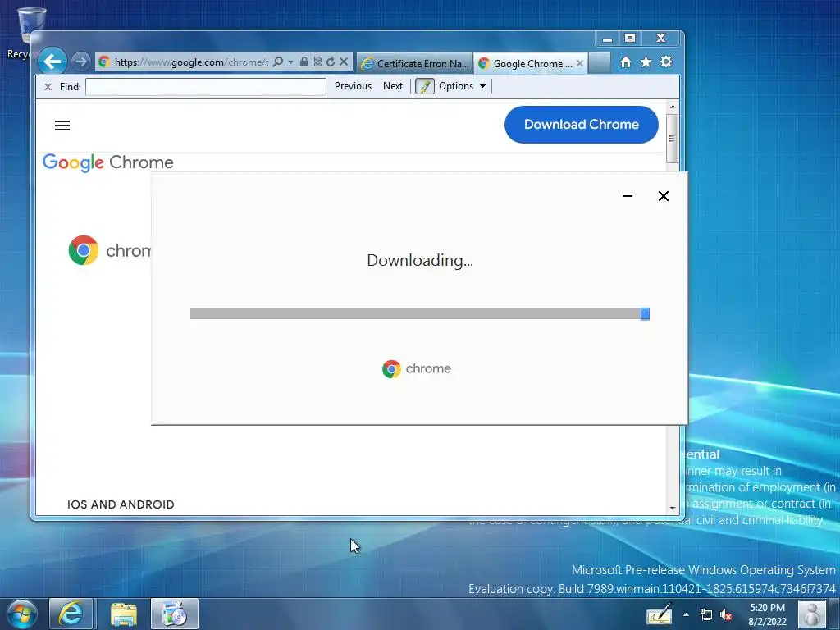The image size is (840, 630).
Task: Switch to the Certificate Error tab
Action: pyautogui.click(x=415, y=63)
